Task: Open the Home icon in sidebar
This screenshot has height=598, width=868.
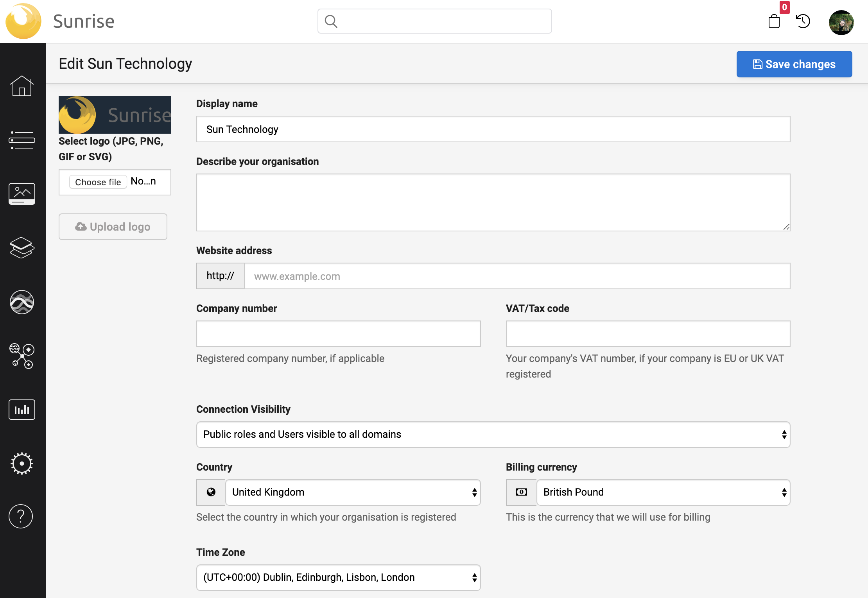Action: (x=22, y=86)
